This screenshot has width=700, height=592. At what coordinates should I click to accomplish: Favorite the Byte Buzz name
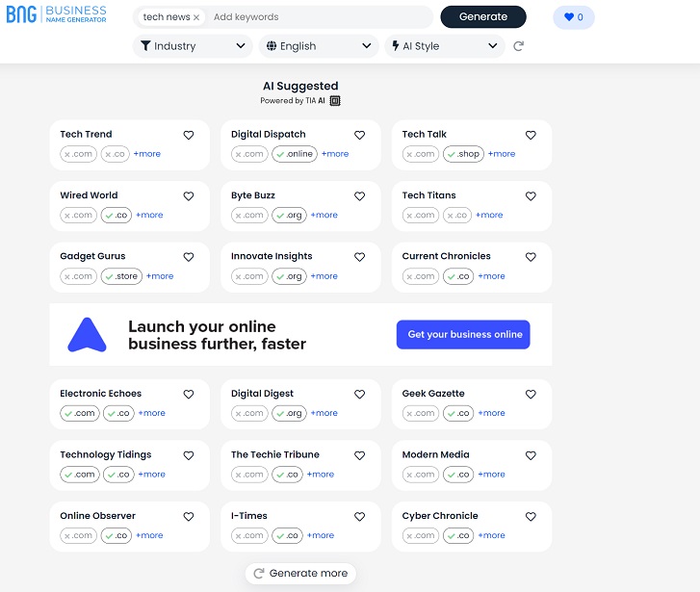[x=359, y=196]
